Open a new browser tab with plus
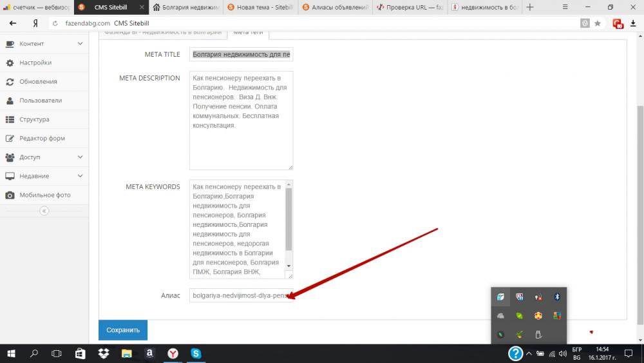Image resolution: width=644 pixels, height=363 pixels. pyautogui.click(x=529, y=7)
